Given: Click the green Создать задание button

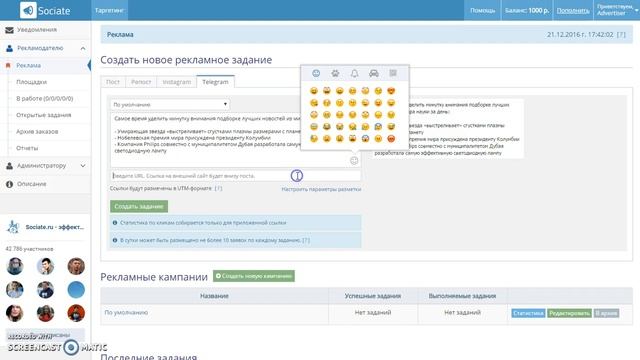Looking at the screenshot, I should [x=139, y=206].
